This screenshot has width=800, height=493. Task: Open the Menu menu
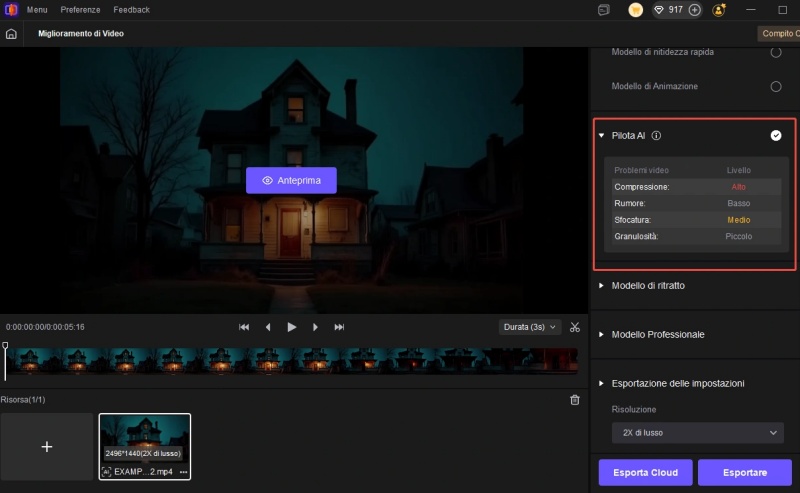[37, 10]
